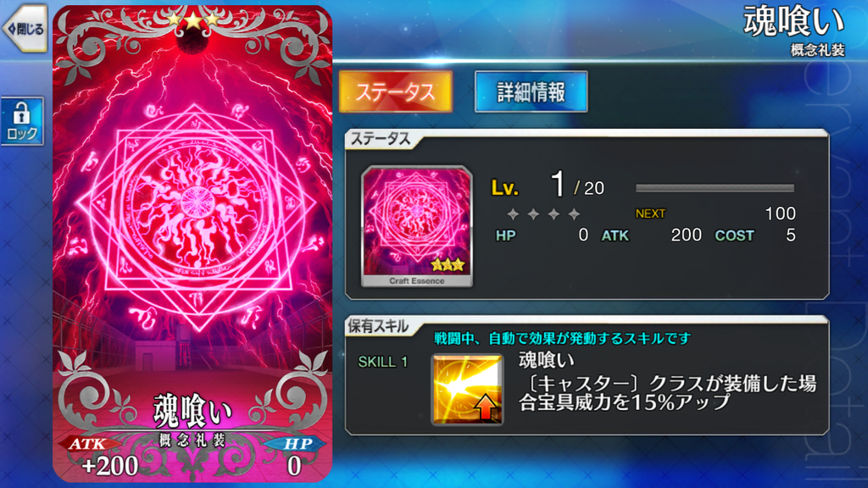Toggle the ロック lock icon
The height and width of the screenshot is (488, 868).
pyautogui.click(x=22, y=121)
